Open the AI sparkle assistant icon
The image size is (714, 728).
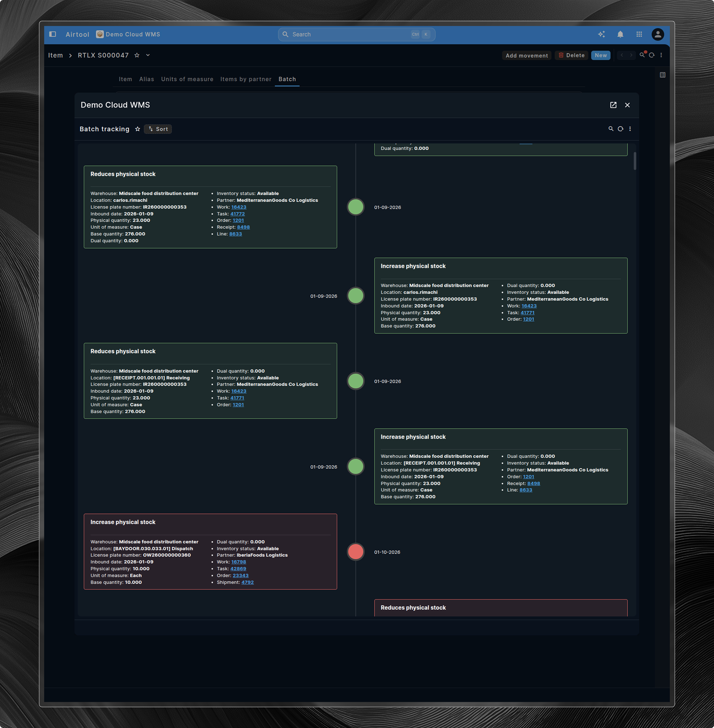click(601, 34)
